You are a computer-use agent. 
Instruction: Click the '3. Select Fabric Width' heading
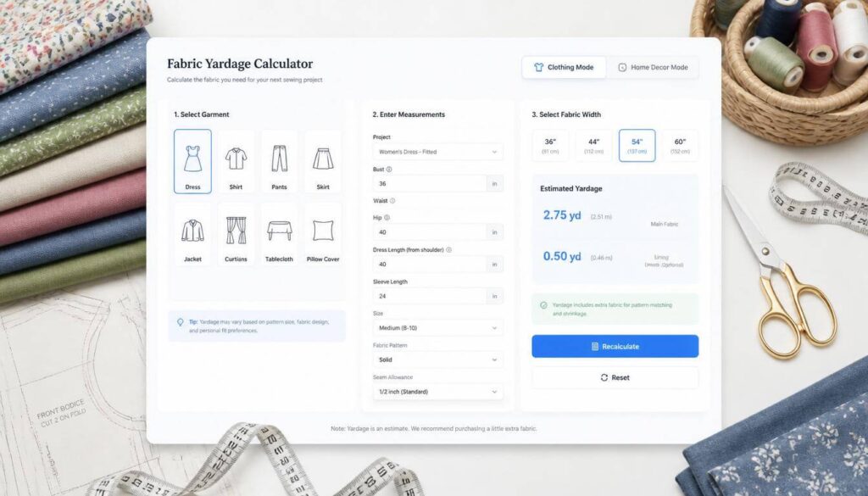pos(566,114)
